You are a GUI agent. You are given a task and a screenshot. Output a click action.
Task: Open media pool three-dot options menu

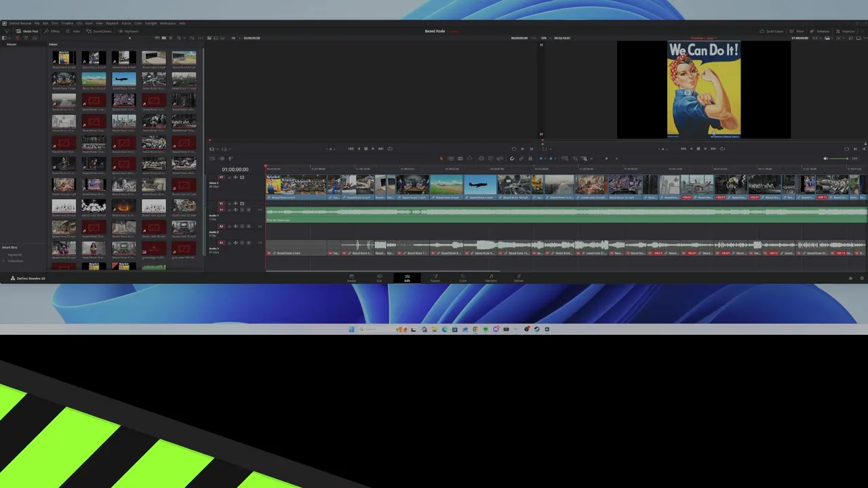point(201,38)
